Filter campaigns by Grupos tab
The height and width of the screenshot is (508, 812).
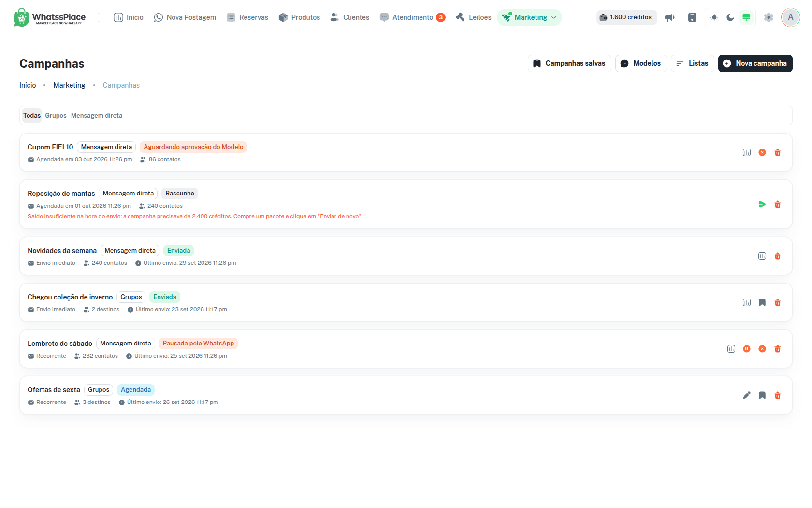click(x=56, y=115)
